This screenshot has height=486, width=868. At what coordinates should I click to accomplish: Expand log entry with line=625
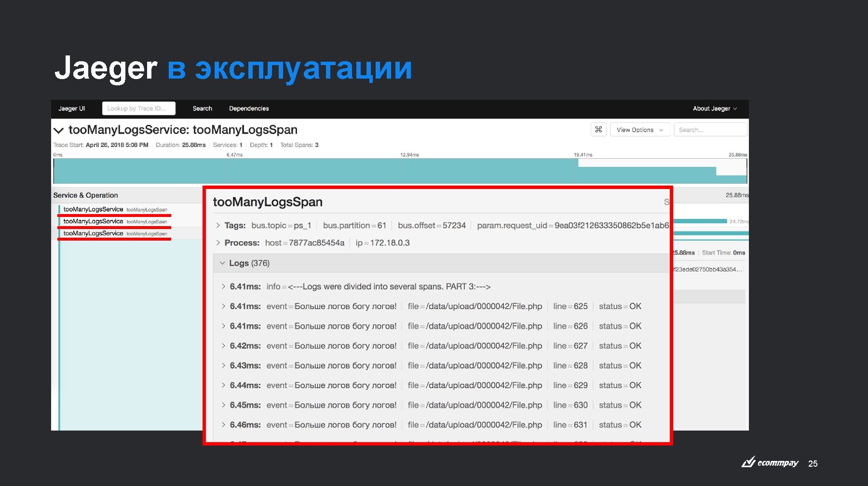[223, 306]
